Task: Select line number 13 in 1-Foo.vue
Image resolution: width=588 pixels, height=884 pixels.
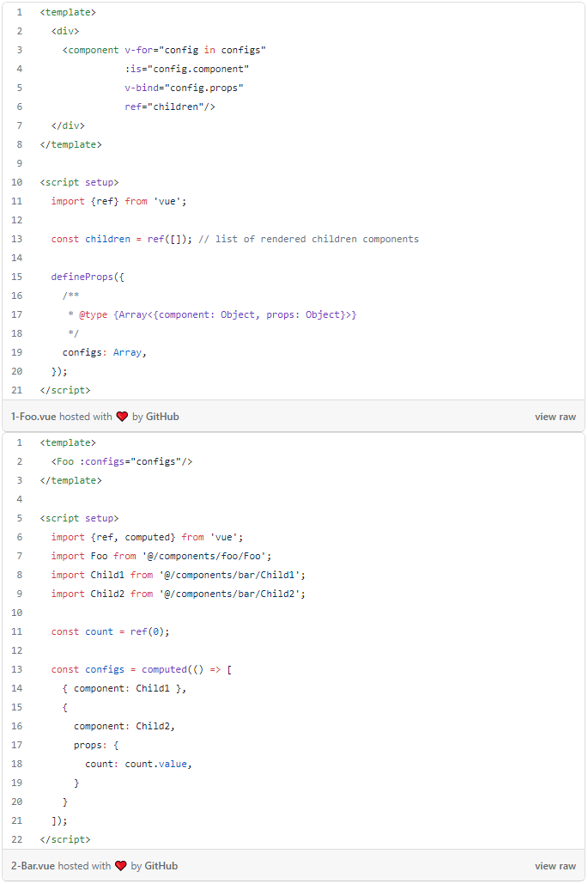Action: [x=17, y=239]
